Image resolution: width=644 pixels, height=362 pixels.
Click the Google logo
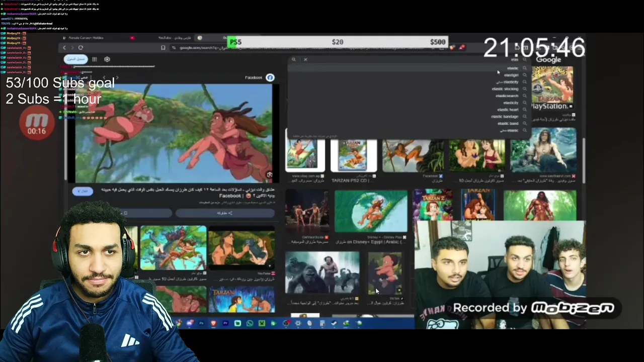tap(548, 59)
